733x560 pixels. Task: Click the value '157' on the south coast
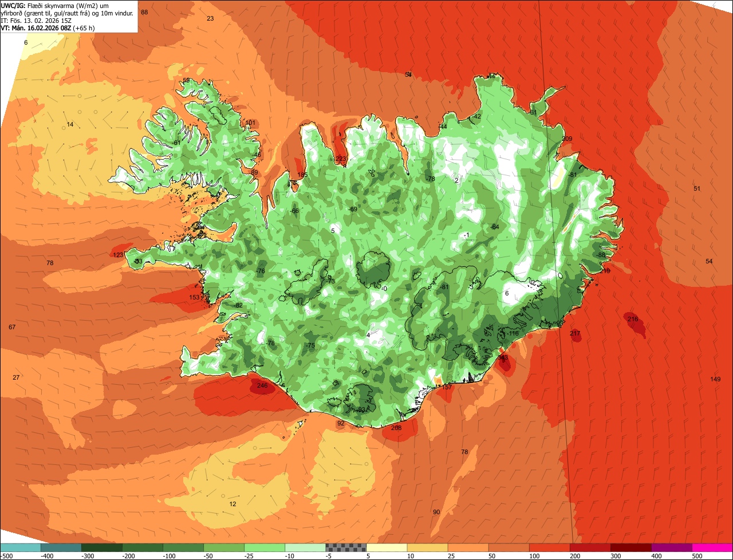click(x=447, y=388)
